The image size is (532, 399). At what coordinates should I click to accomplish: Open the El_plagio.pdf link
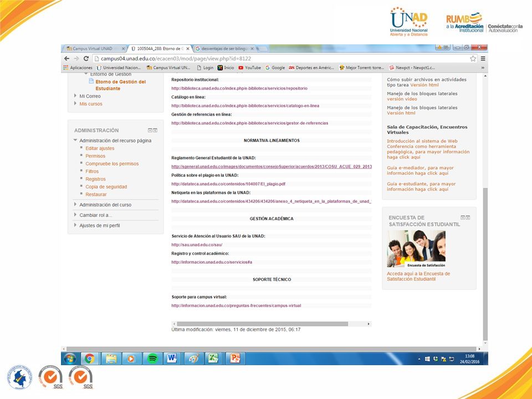pos(228,184)
